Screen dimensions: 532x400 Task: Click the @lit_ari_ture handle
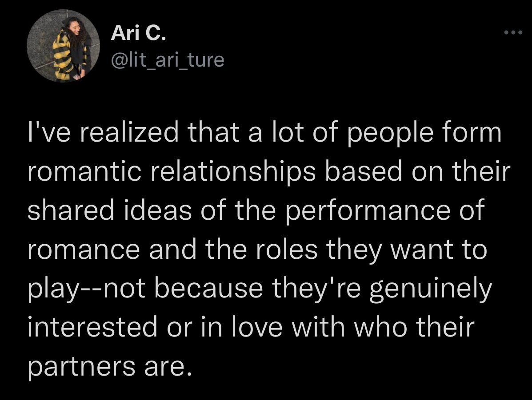(166, 59)
